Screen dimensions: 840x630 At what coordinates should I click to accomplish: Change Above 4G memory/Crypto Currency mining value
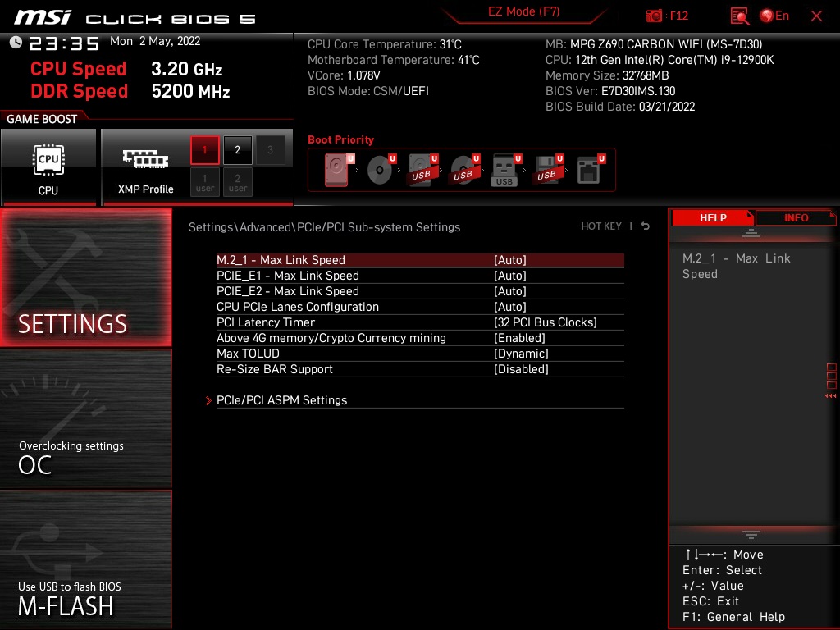(519, 337)
